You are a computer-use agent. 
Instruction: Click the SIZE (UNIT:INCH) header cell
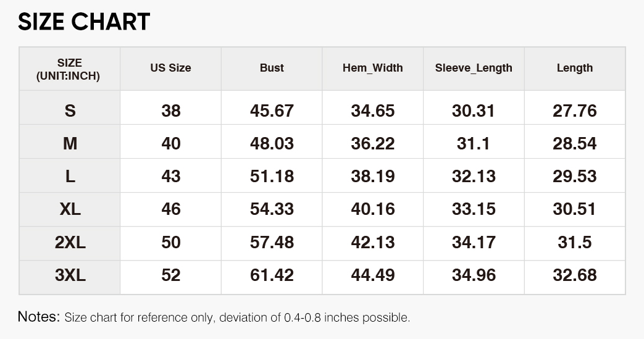point(70,69)
